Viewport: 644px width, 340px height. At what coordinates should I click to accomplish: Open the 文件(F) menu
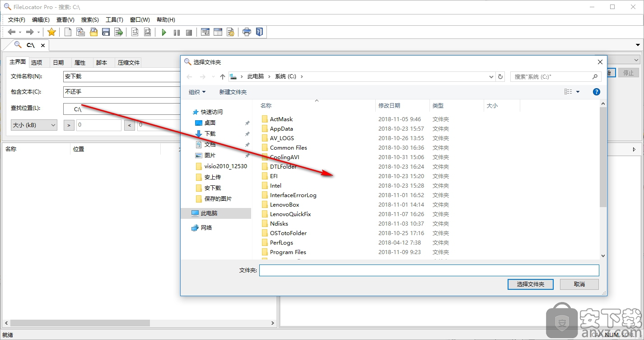point(17,20)
